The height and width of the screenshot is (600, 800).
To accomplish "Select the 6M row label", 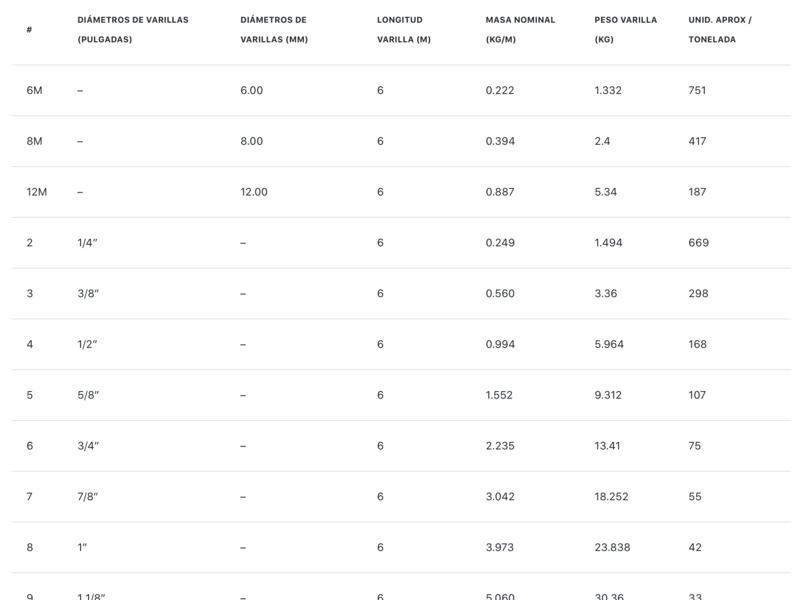I will point(34,91).
